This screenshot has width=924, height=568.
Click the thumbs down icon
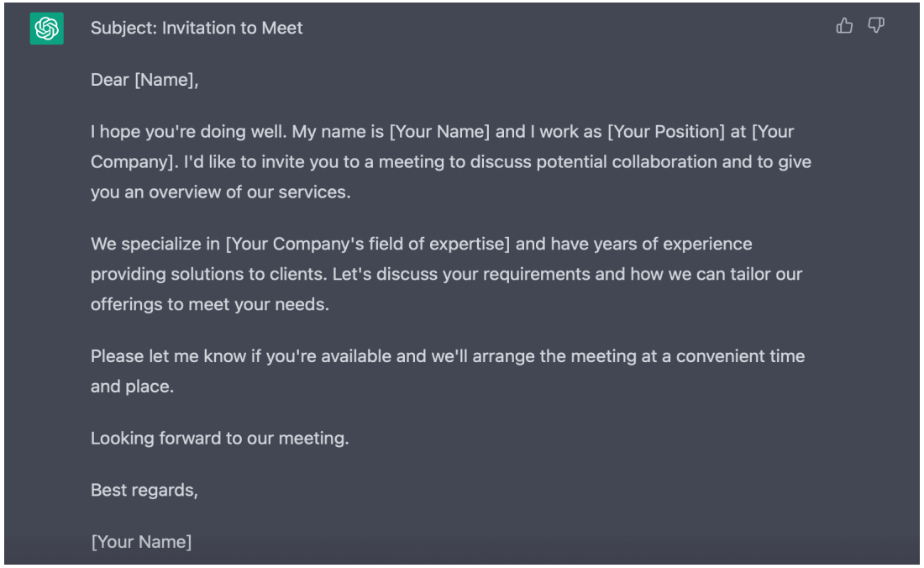pyautogui.click(x=876, y=26)
